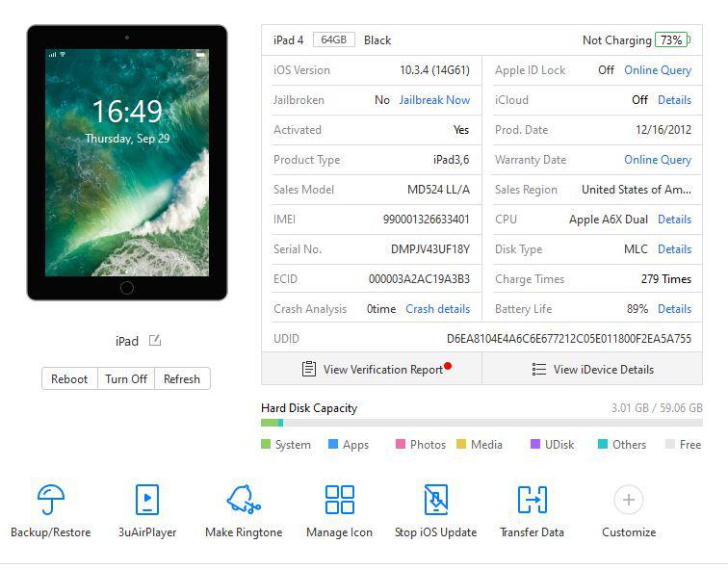Click the Prod. Date 12/16/2012 value
728x570 pixels.
pyautogui.click(x=663, y=130)
